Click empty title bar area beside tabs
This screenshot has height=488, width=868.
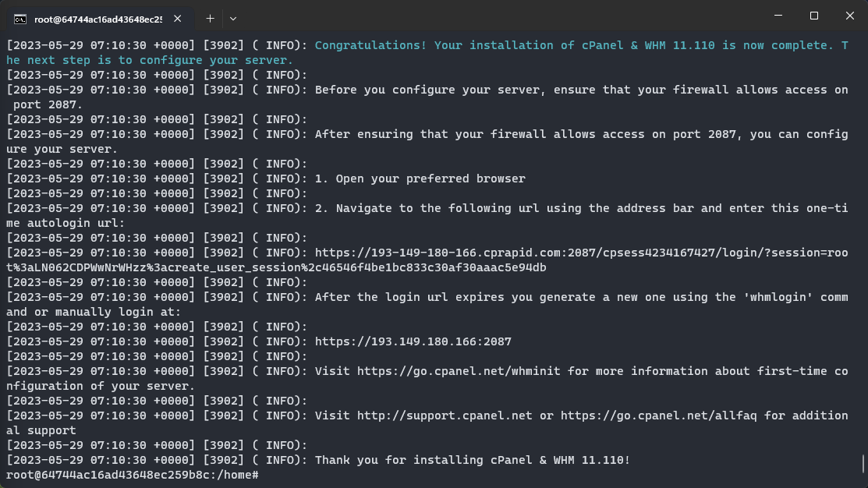(x=498, y=16)
